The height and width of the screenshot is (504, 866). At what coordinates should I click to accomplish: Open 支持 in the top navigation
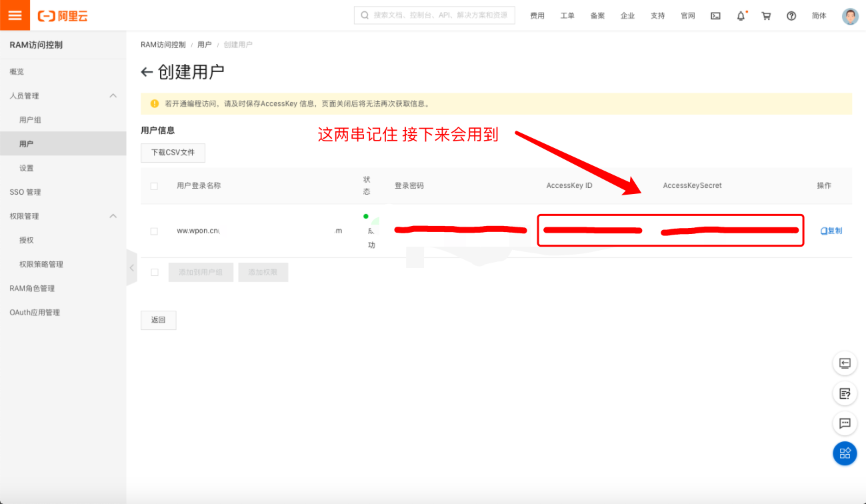tap(658, 16)
